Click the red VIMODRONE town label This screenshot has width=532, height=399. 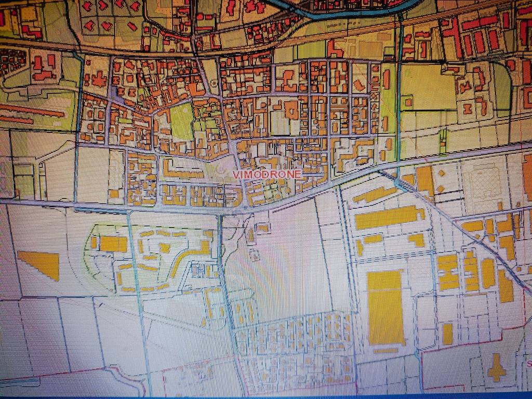pos(267,175)
